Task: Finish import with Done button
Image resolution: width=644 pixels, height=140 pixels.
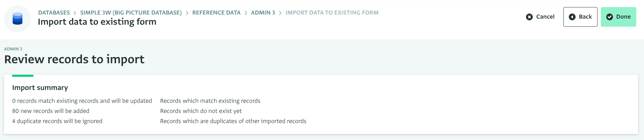Action: pyautogui.click(x=618, y=17)
